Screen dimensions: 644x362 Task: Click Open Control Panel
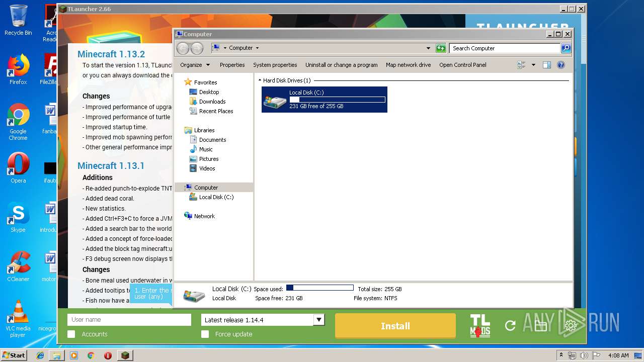[462, 65]
